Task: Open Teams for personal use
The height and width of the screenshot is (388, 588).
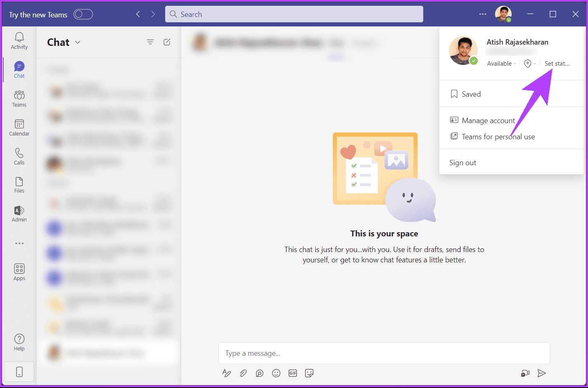Action: coord(498,136)
